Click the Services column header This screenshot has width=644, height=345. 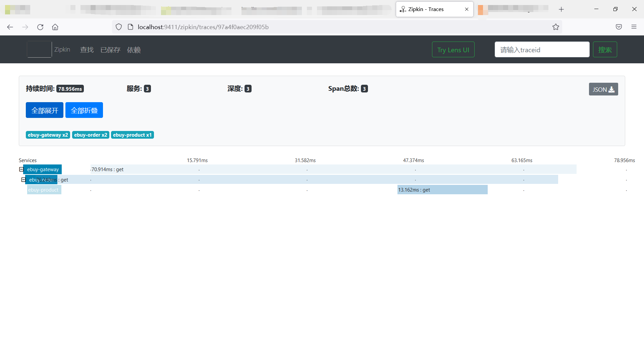28,160
